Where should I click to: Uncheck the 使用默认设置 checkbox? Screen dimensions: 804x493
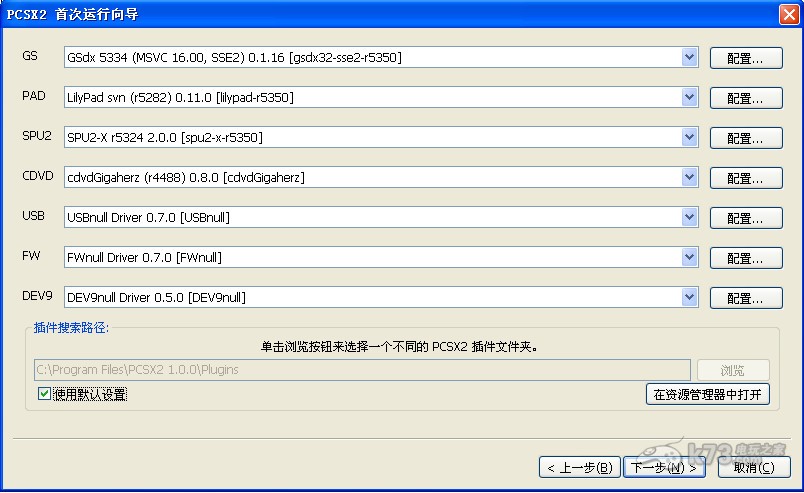[x=44, y=394]
